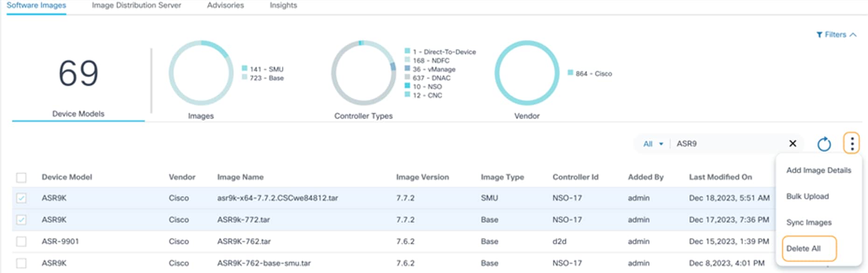
Task: Click the refresh table icon
Action: pos(824,144)
